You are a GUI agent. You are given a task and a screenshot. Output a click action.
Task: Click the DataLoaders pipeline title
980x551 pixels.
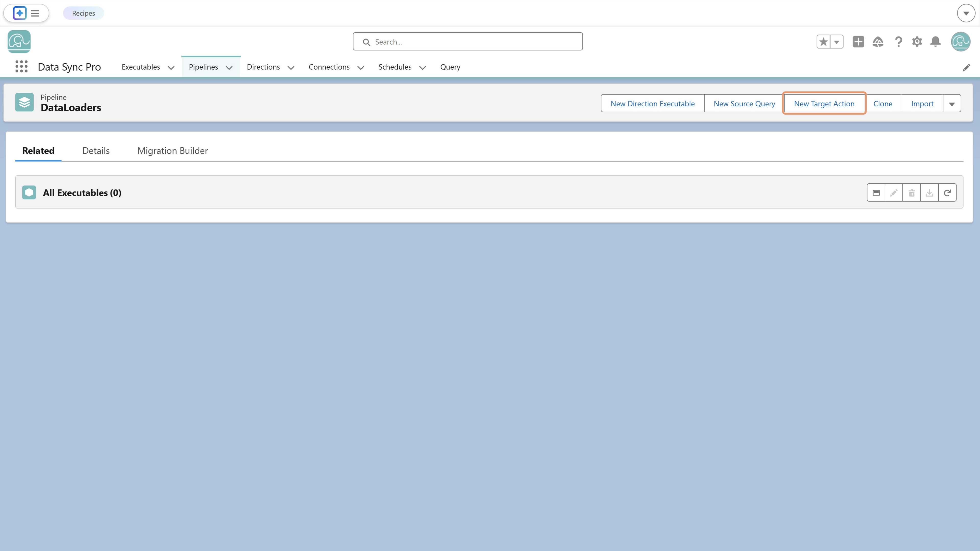tap(71, 108)
